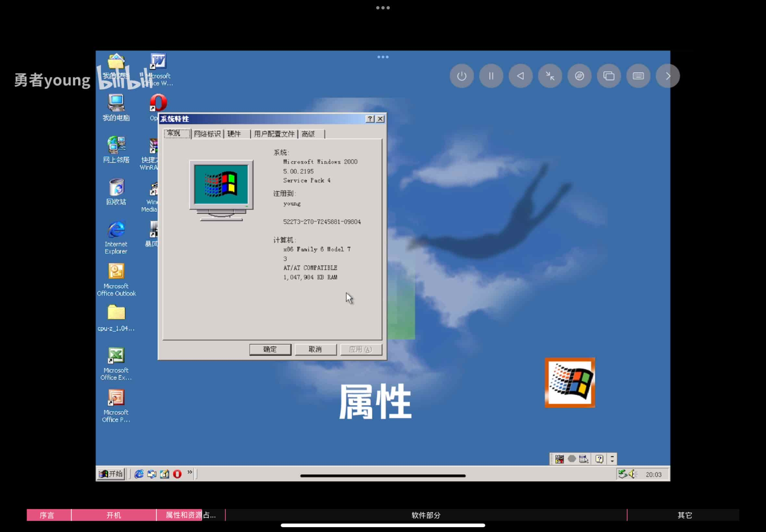Click the version text "5.00.2195"

[x=298, y=171]
